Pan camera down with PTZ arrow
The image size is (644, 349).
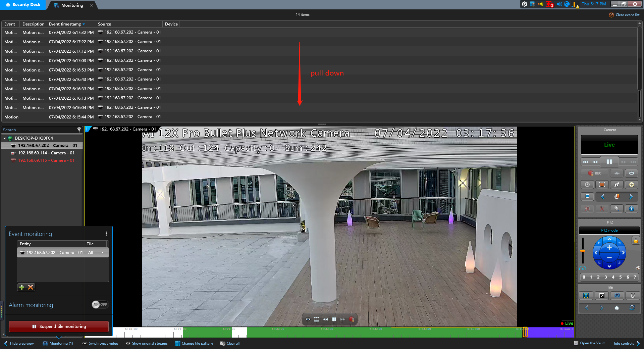click(609, 266)
